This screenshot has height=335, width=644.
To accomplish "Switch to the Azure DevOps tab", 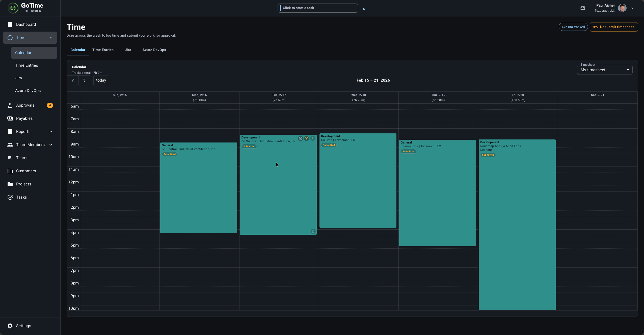I will (154, 50).
